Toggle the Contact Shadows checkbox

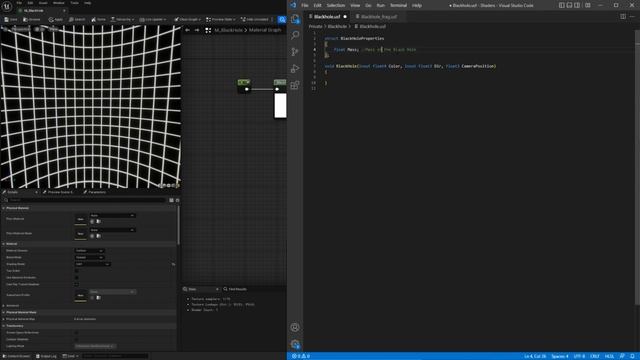click(x=76, y=339)
